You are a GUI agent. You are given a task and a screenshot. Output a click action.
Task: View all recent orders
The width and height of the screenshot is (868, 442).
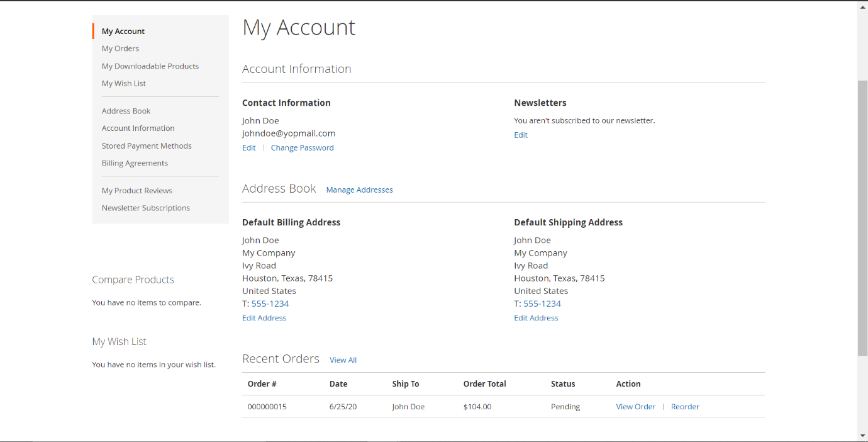(343, 360)
